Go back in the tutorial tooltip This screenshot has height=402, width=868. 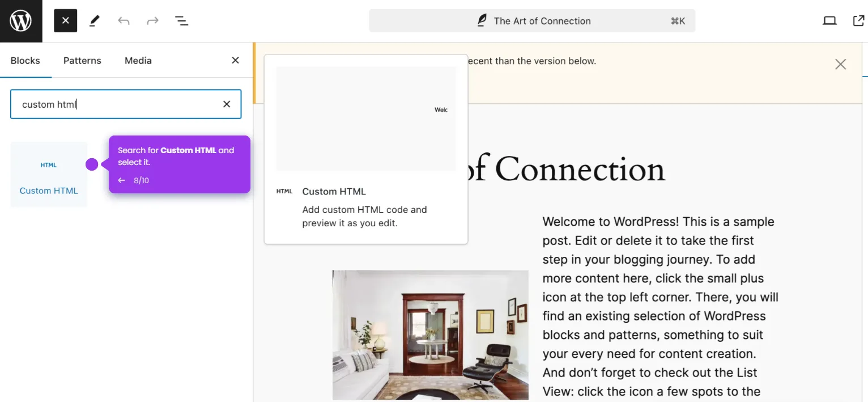click(x=121, y=180)
